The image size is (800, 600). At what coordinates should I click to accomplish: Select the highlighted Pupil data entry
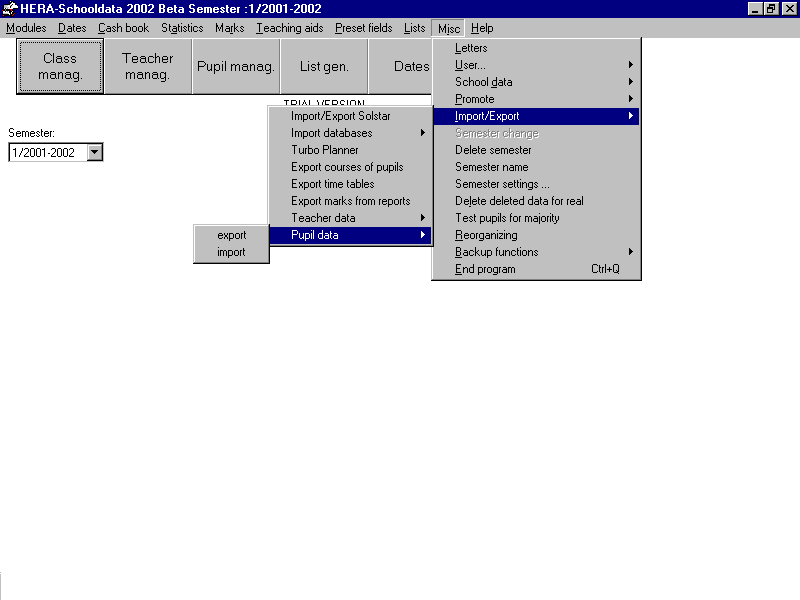(351, 235)
